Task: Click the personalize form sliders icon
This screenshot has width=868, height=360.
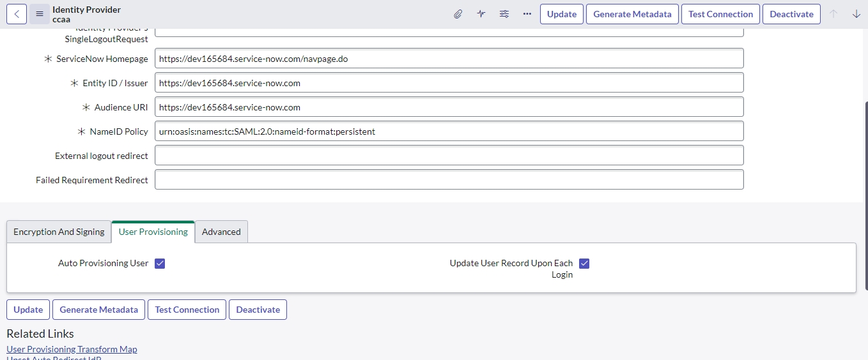Action: click(504, 14)
